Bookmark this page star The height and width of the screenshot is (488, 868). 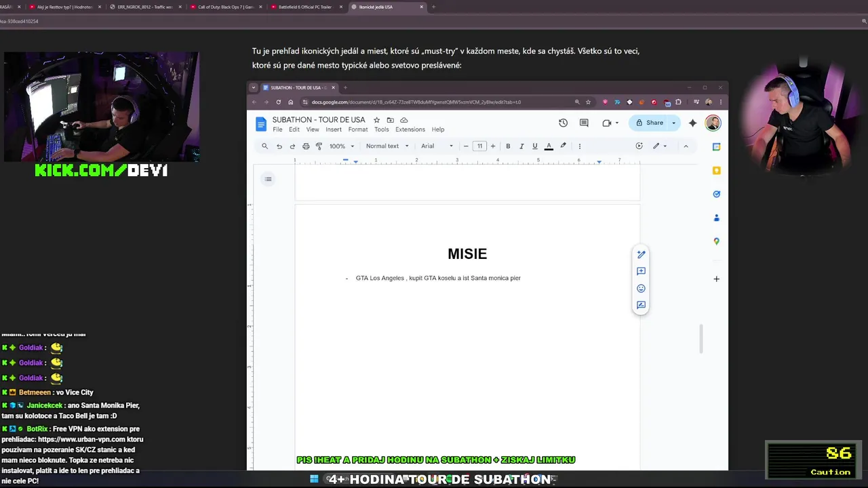click(588, 102)
